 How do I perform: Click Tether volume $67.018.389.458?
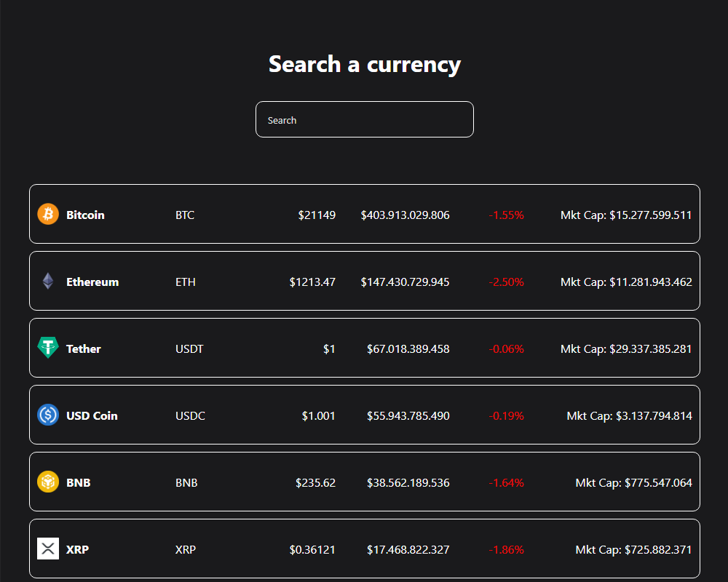(408, 348)
